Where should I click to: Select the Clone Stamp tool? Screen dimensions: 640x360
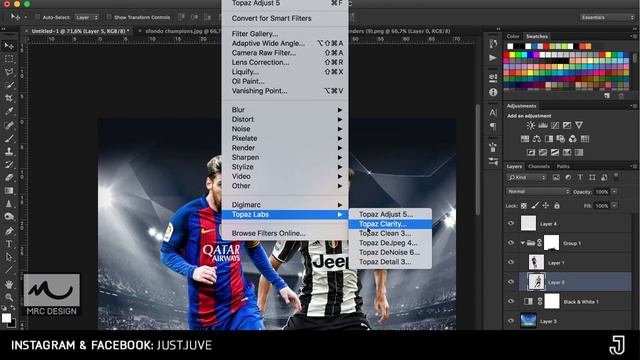[9, 151]
